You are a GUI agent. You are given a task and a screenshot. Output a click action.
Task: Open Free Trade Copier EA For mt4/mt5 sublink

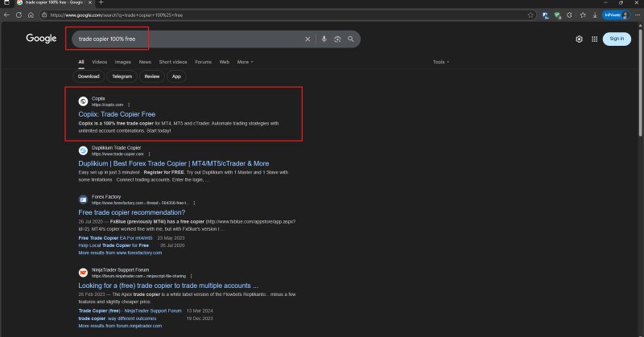[115, 238]
